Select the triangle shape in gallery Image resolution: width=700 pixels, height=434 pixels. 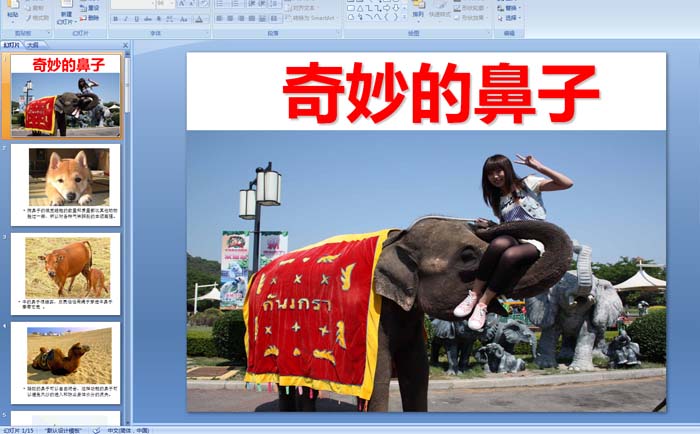[x=360, y=8]
